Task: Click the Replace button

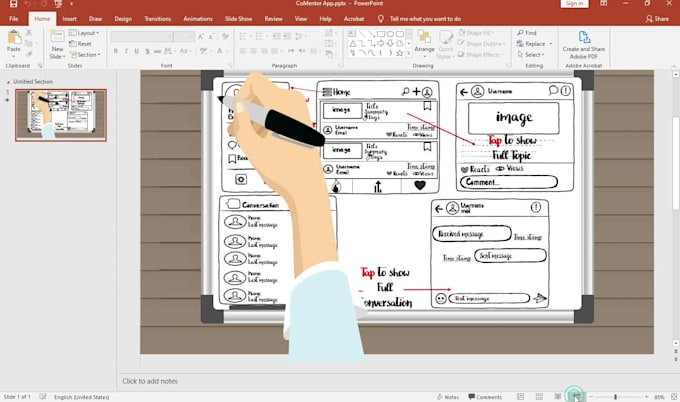Action: click(x=535, y=44)
